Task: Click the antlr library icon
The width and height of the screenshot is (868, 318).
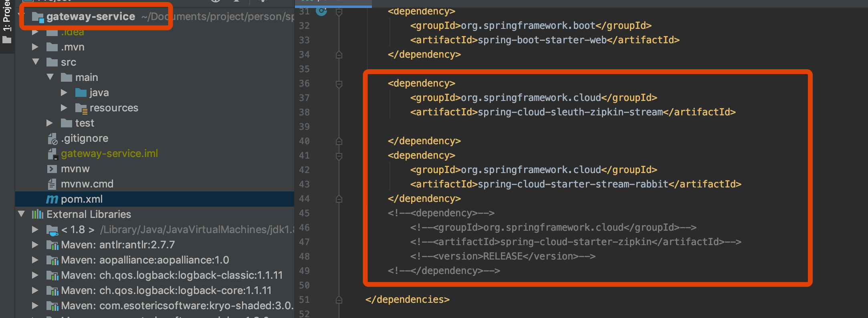Action: click(52, 245)
